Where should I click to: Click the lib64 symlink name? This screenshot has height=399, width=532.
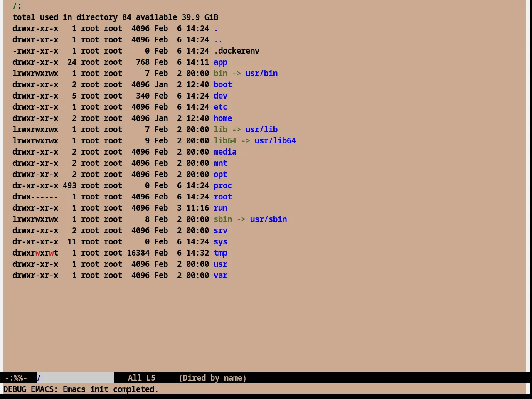pyautogui.click(x=225, y=141)
